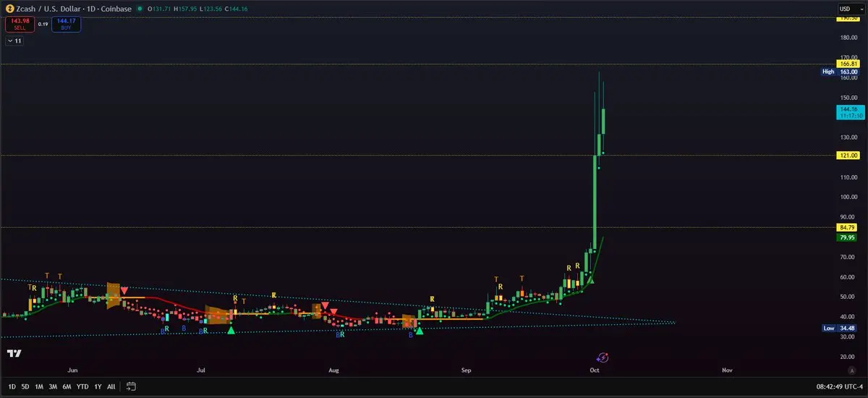Click the red down-triangle signal in June
The width and height of the screenshot is (868, 398).
pyautogui.click(x=125, y=290)
